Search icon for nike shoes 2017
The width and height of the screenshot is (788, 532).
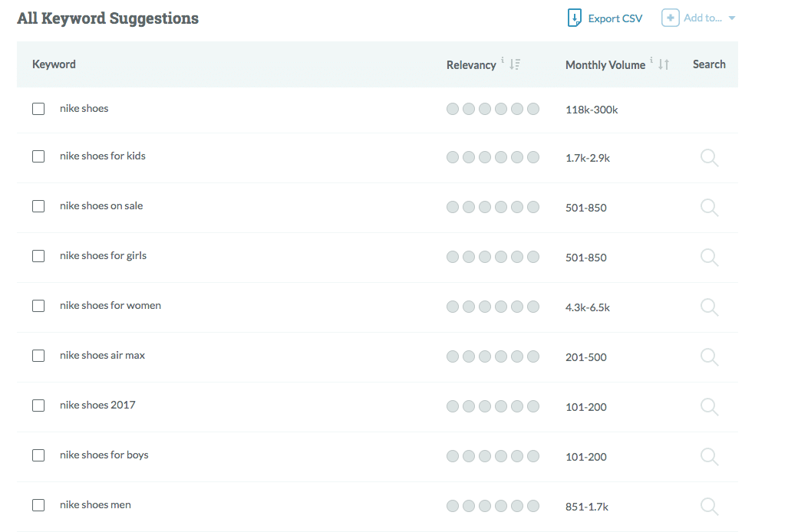[x=709, y=406]
